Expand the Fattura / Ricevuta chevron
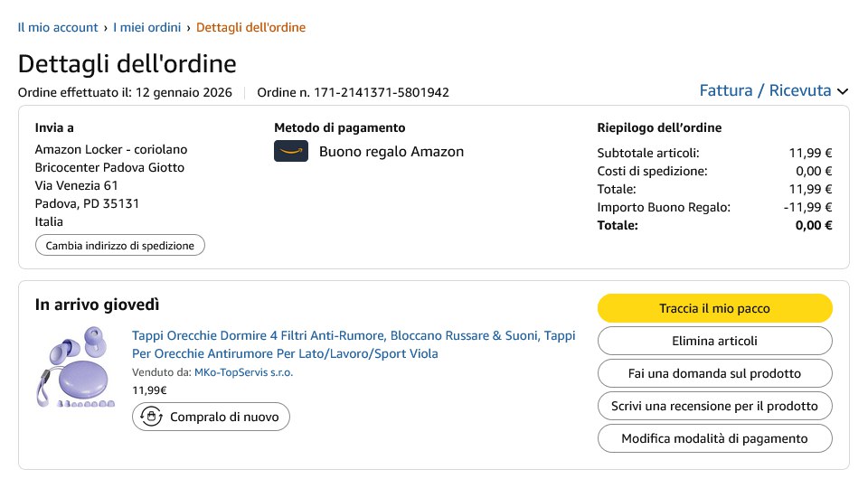Screen dimensions: 868x488 click(843, 91)
